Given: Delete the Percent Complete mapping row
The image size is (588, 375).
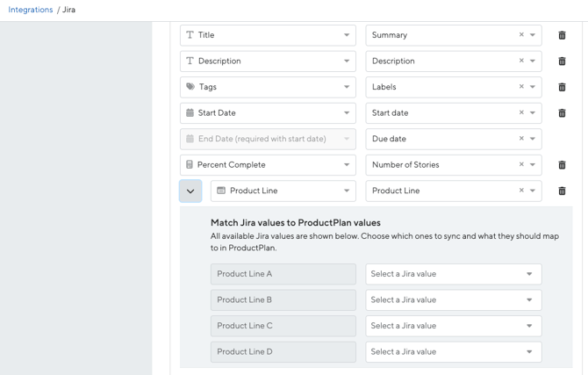Looking at the screenshot, I should pos(562,165).
